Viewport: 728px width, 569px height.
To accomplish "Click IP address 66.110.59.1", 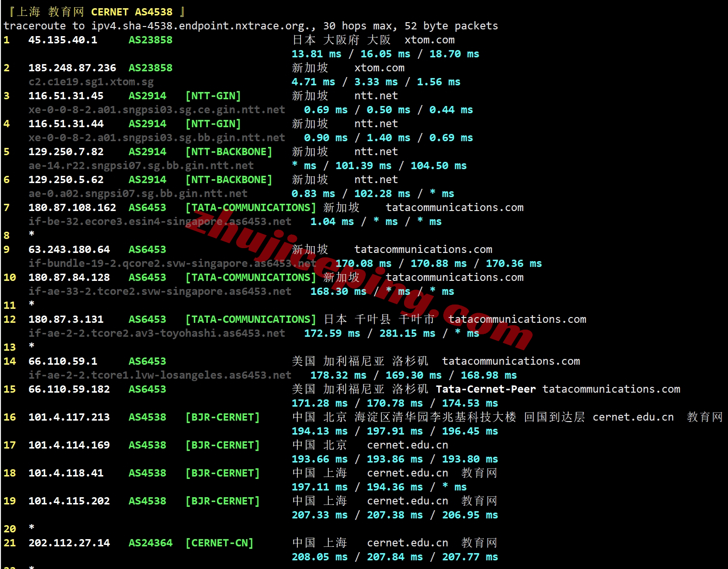I will (x=63, y=361).
